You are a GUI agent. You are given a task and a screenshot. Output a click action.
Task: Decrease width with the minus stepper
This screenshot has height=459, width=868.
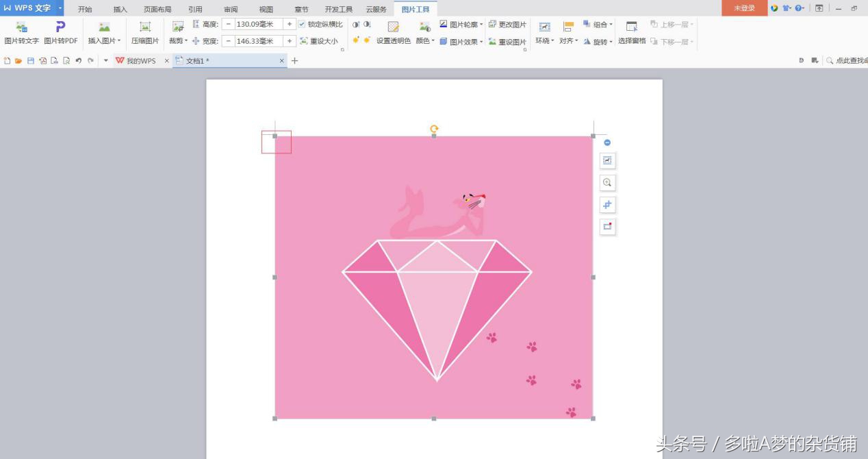[228, 41]
